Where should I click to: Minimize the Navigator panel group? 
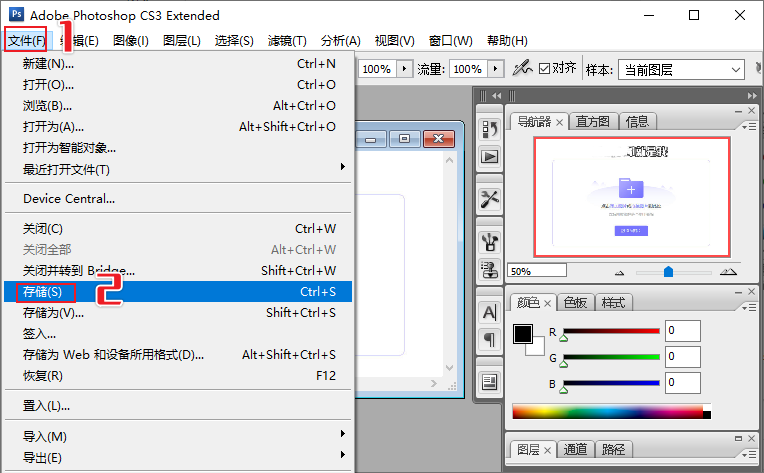[x=739, y=112]
